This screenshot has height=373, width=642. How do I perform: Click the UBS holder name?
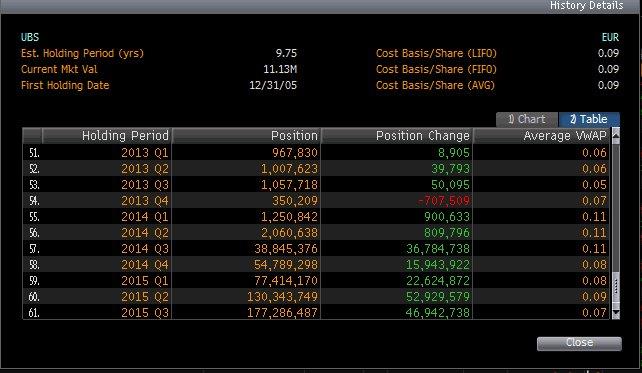[30, 37]
